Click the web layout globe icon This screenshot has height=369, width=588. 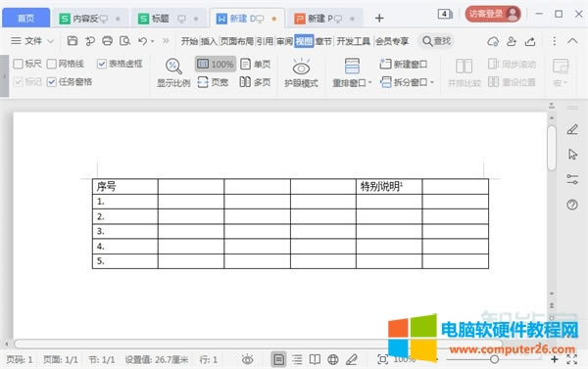[x=333, y=359]
